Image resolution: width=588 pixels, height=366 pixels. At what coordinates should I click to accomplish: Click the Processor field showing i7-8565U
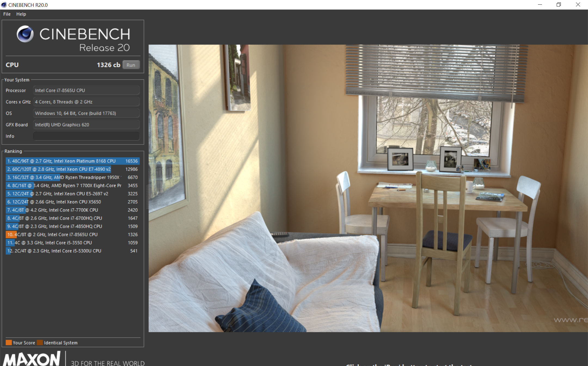(x=86, y=90)
